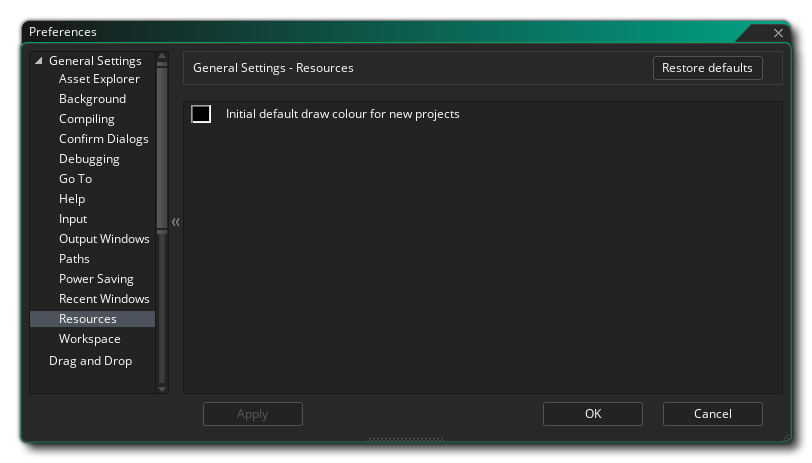Open Recent Windows settings
Viewport: 812px width, 463px height.
[104, 299]
